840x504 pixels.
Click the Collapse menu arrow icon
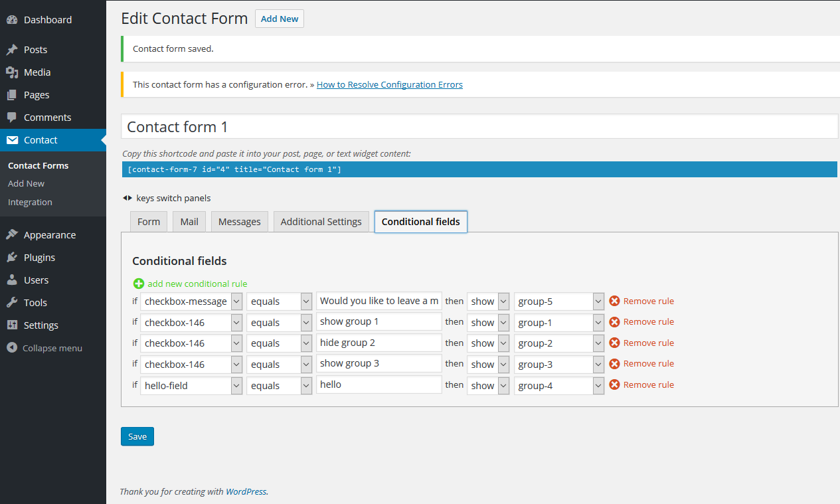tap(12, 348)
